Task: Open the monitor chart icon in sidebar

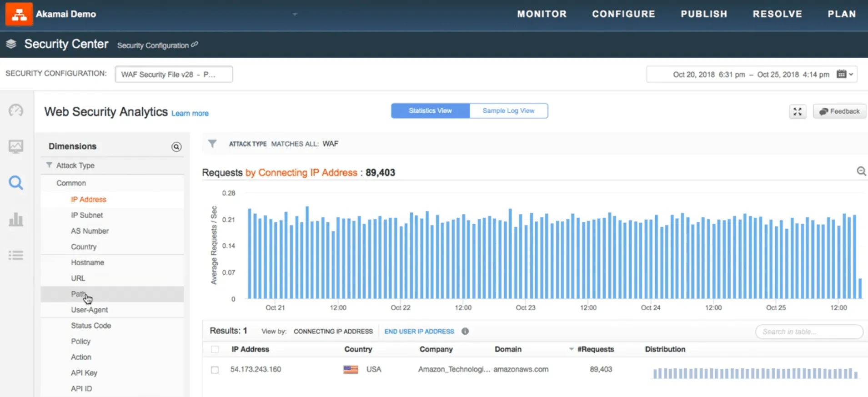Action: point(16,146)
